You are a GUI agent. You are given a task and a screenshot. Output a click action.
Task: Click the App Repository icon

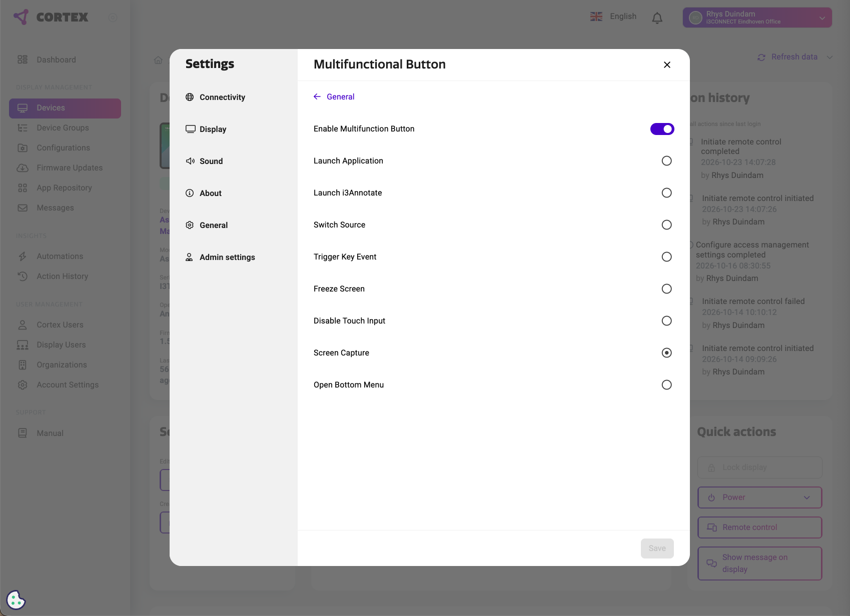point(23,188)
